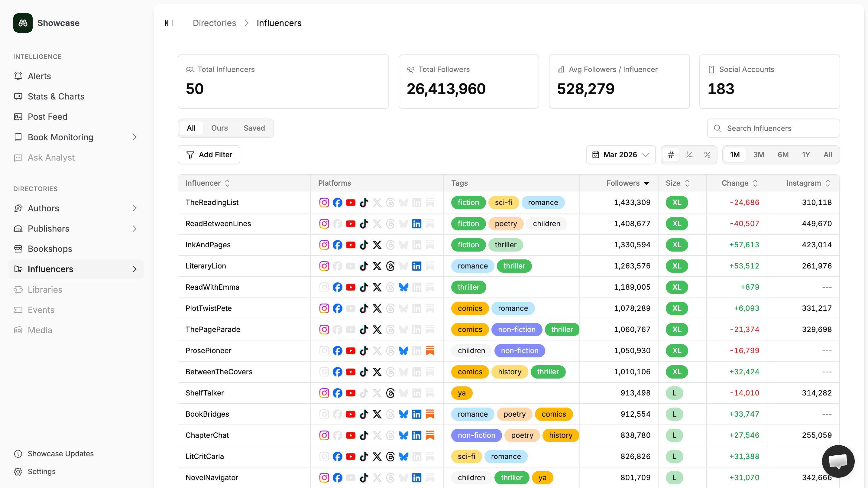
Task: Click the Add Filter button
Action: (x=209, y=155)
